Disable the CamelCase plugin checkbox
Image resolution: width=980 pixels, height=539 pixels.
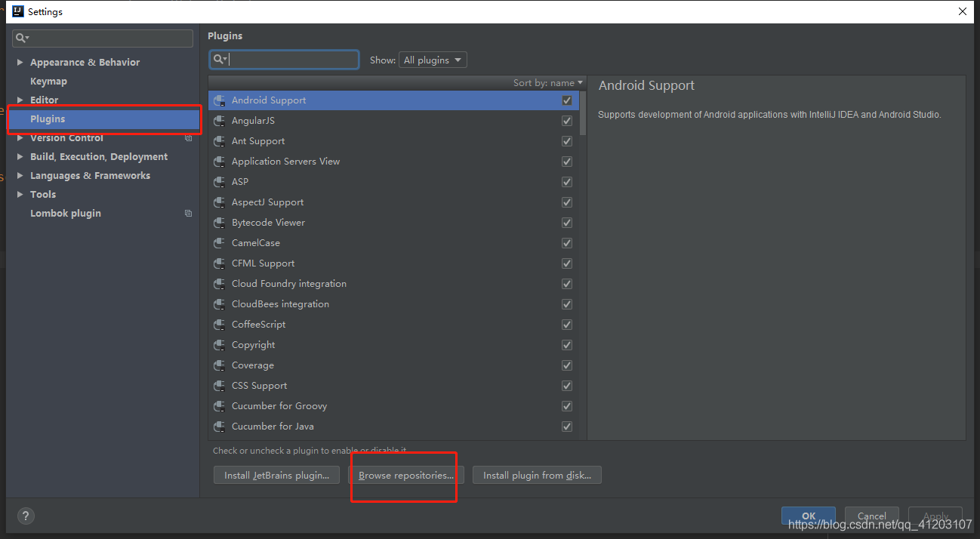[567, 243]
